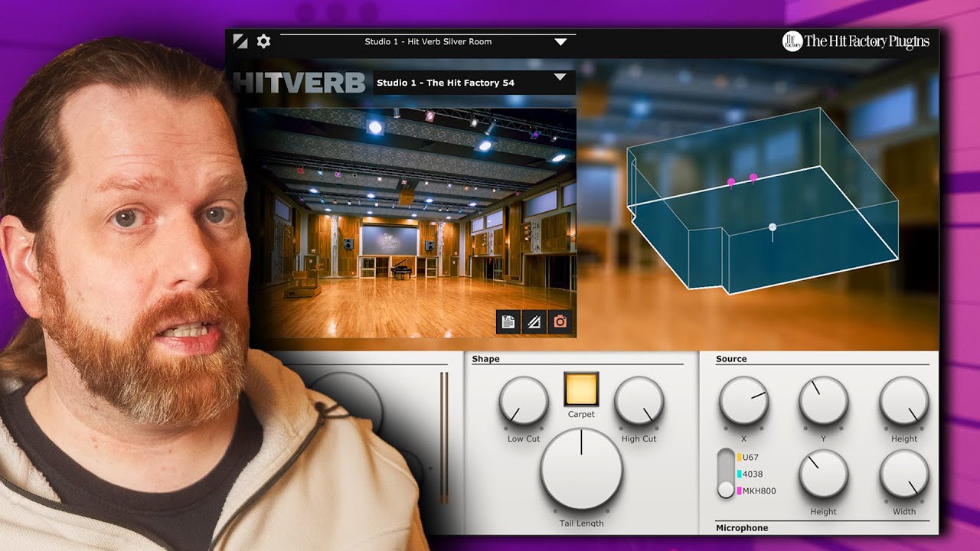This screenshot has height=551, width=980.
Task: Click the Microphone Width knob
Action: pos(904,474)
